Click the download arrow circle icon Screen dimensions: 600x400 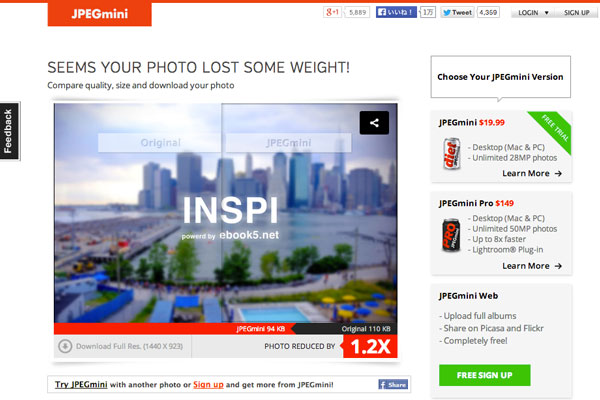tap(65, 346)
